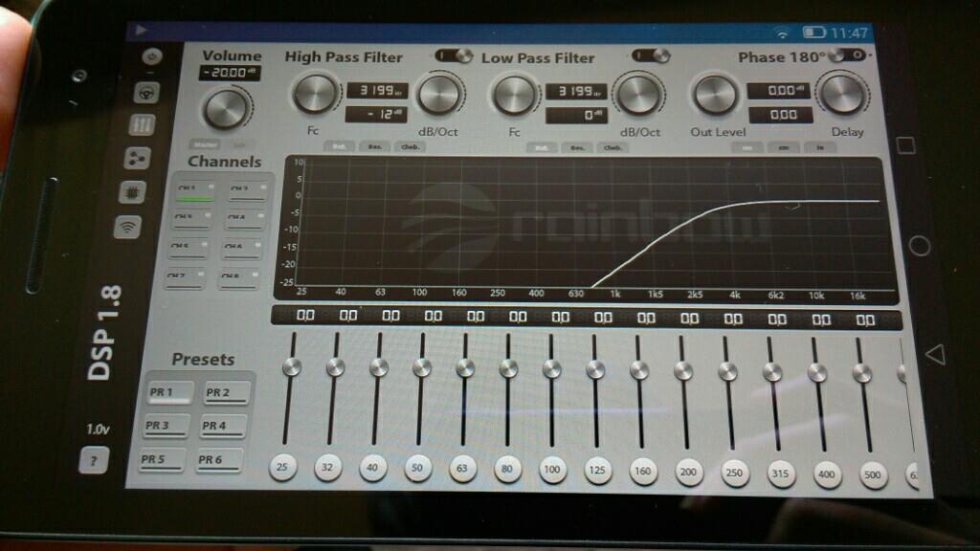Click the Delay rotary knob
This screenshot has height=551, width=980.
pos(843,95)
